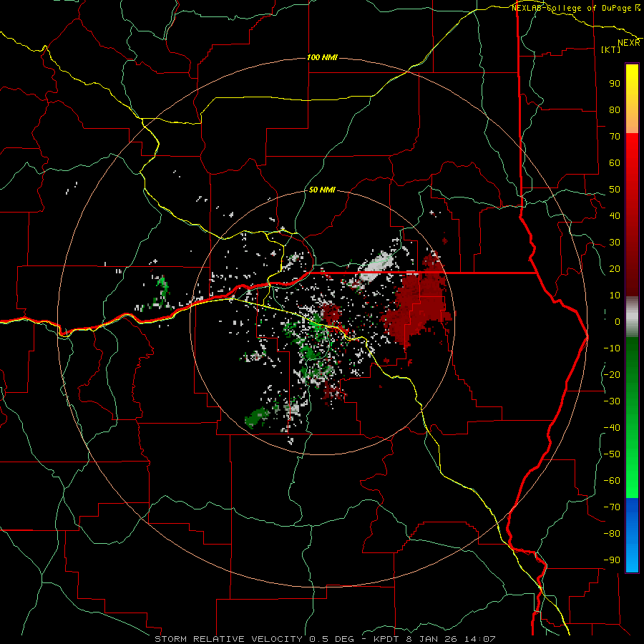Screen dimensions: 644x644
Task: Select the 80 value on the velocity scale
Action: tap(615, 109)
